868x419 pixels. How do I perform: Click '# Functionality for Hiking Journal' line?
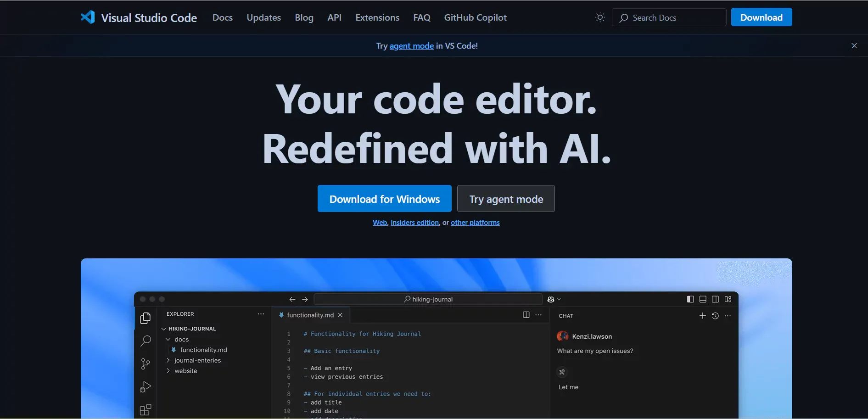362,334
